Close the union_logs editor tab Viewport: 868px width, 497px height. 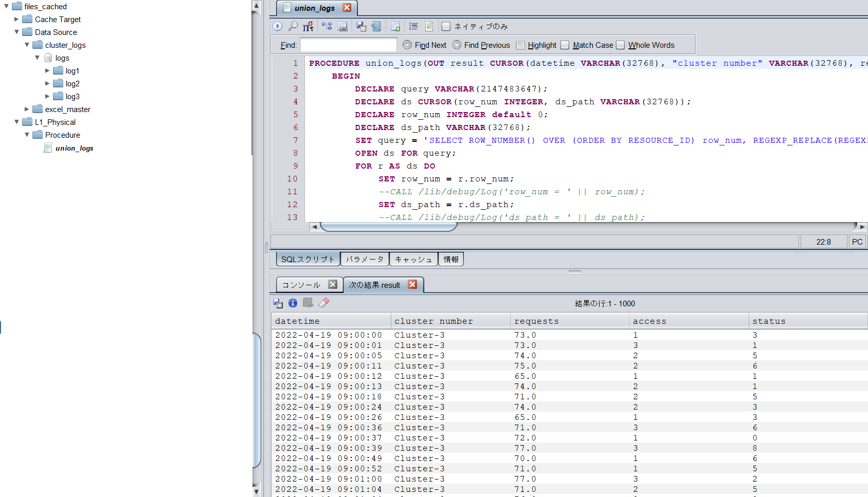347,8
